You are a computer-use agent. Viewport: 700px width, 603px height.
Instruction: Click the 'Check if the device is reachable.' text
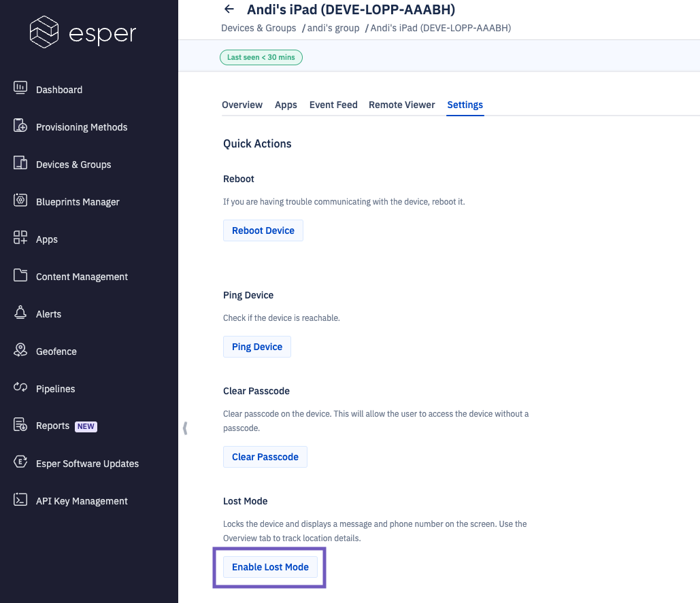pos(281,318)
